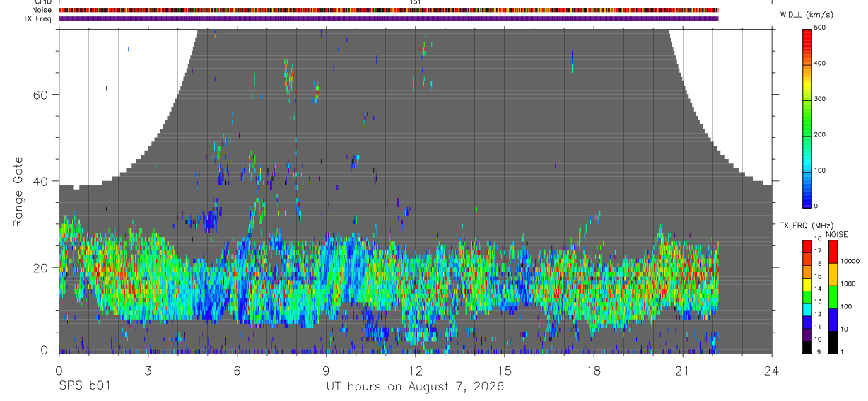Click the 151 CPID value above the plot
Screen dimensions: 868x401
click(x=416, y=2)
